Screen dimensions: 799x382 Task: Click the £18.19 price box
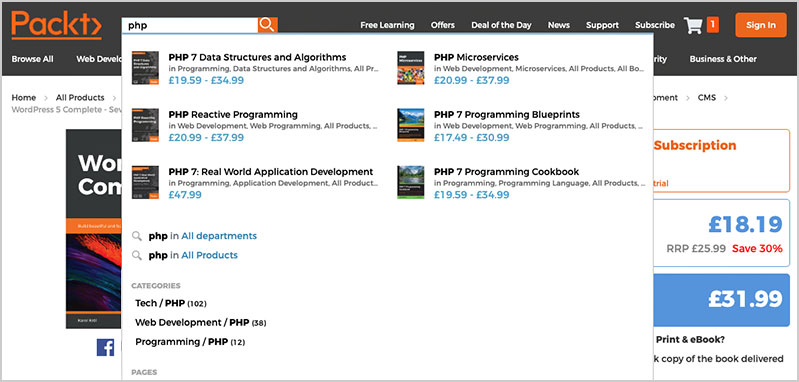(x=722, y=233)
